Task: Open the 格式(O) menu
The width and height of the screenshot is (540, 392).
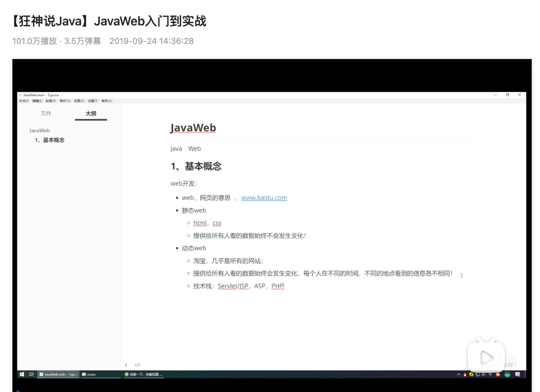Action: [x=65, y=101]
